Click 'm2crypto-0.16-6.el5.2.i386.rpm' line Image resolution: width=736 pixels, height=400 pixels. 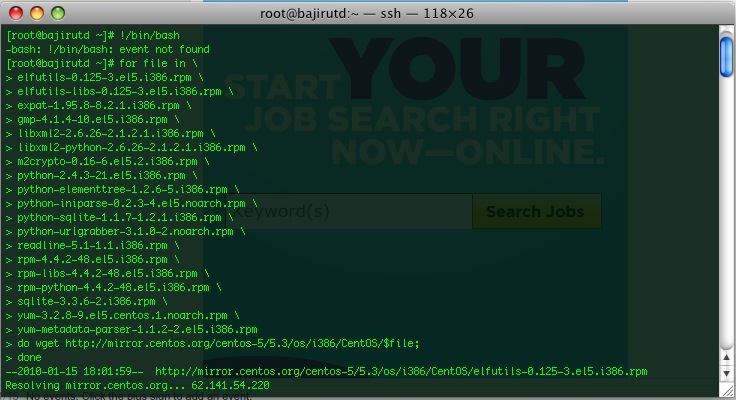[107, 162]
